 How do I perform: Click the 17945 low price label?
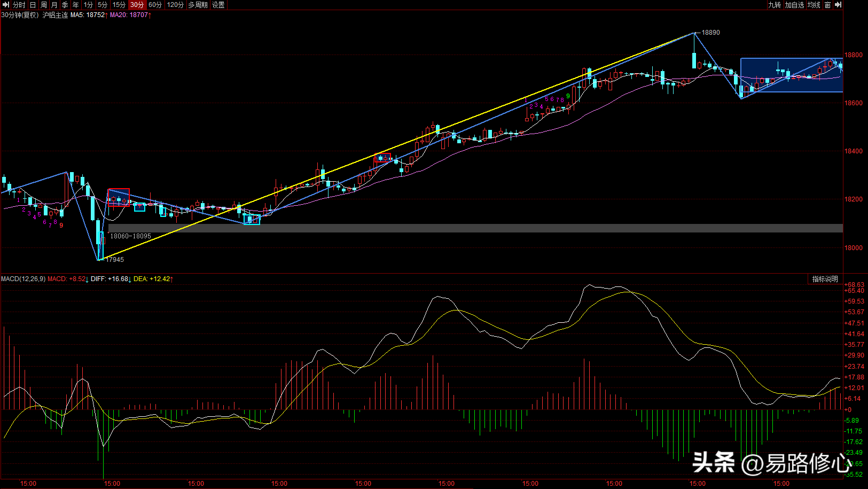(115, 260)
